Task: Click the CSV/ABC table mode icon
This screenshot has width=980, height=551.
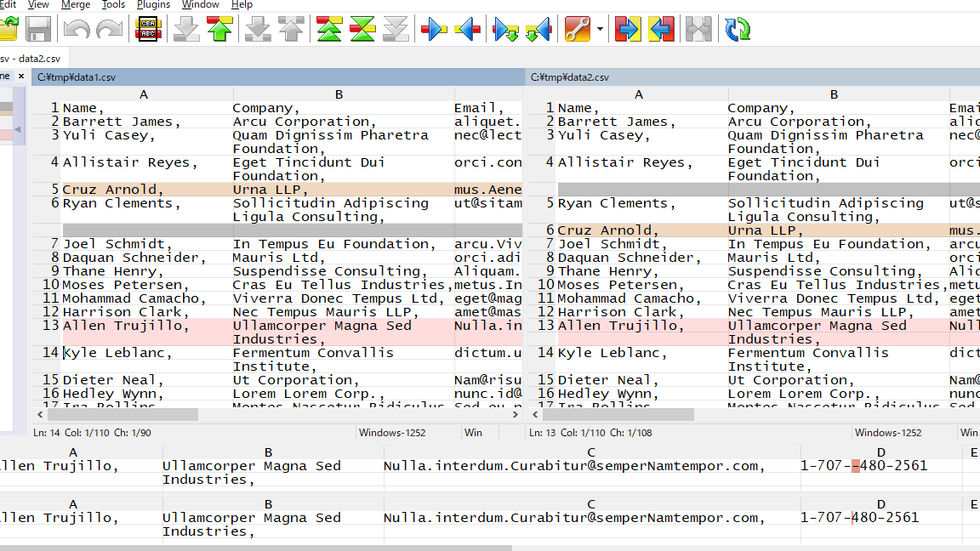Action: [148, 30]
